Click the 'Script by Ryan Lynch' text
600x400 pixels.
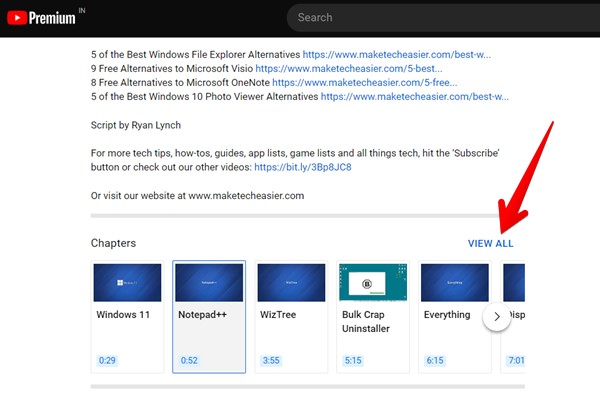click(x=136, y=125)
